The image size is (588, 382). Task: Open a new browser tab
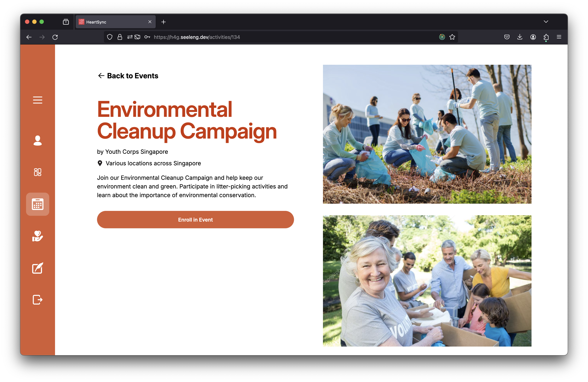pyautogui.click(x=163, y=22)
